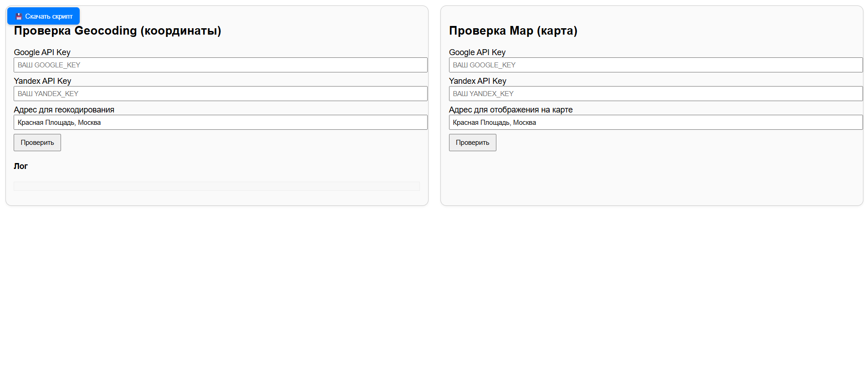
Task: Click the geocoding address input field
Action: click(x=220, y=123)
